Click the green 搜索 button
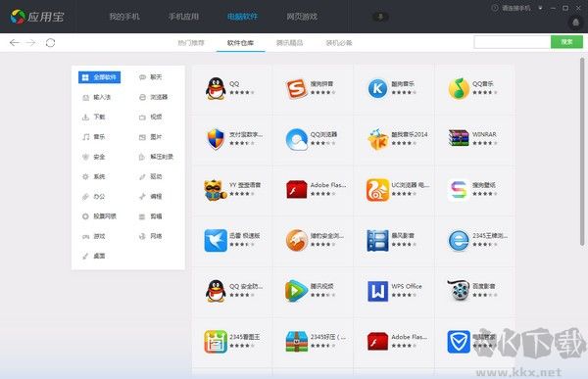The height and width of the screenshot is (379, 588). [566, 42]
